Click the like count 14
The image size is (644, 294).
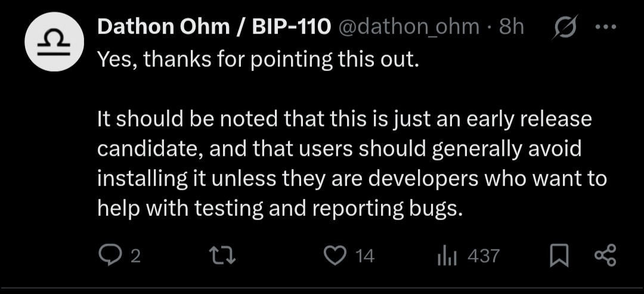(364, 257)
